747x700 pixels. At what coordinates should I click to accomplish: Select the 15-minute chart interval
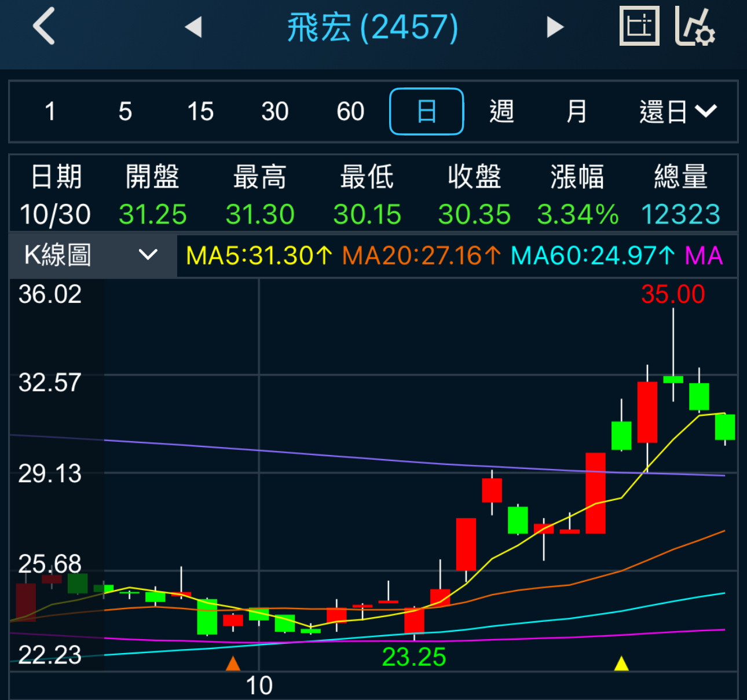(200, 112)
